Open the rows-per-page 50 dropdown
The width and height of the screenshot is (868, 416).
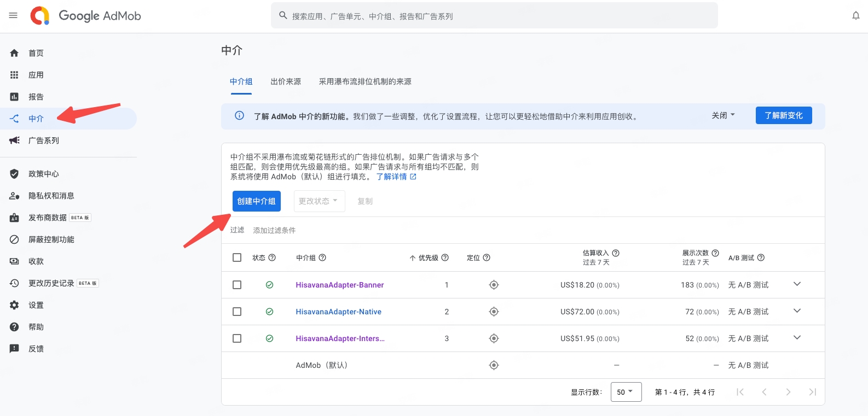pos(626,392)
